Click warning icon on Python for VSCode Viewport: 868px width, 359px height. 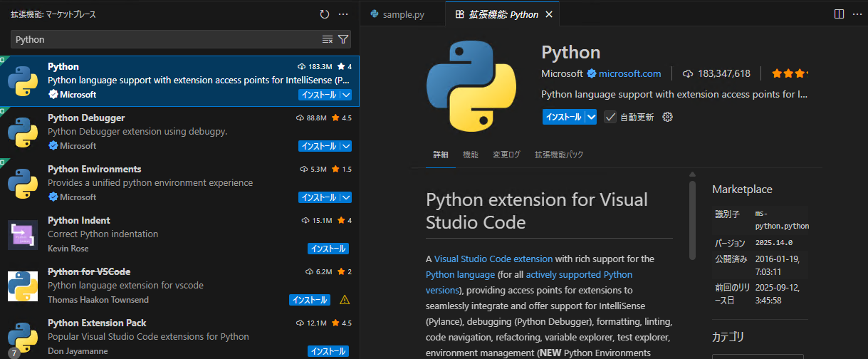[345, 300]
